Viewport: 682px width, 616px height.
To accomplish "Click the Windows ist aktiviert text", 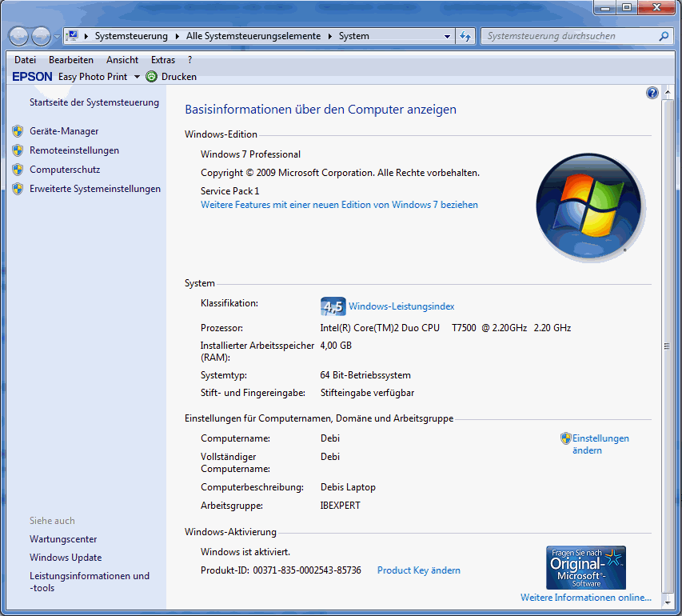I will [x=245, y=551].
